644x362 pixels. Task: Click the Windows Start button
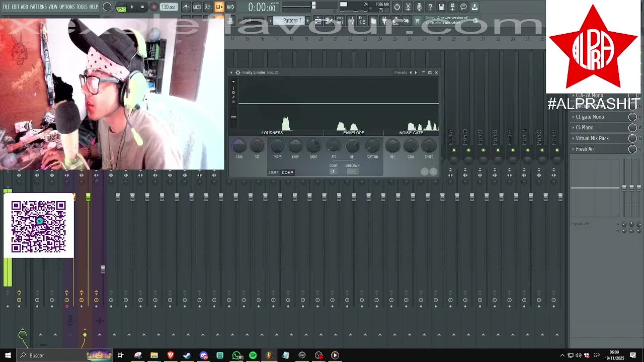click(x=8, y=355)
